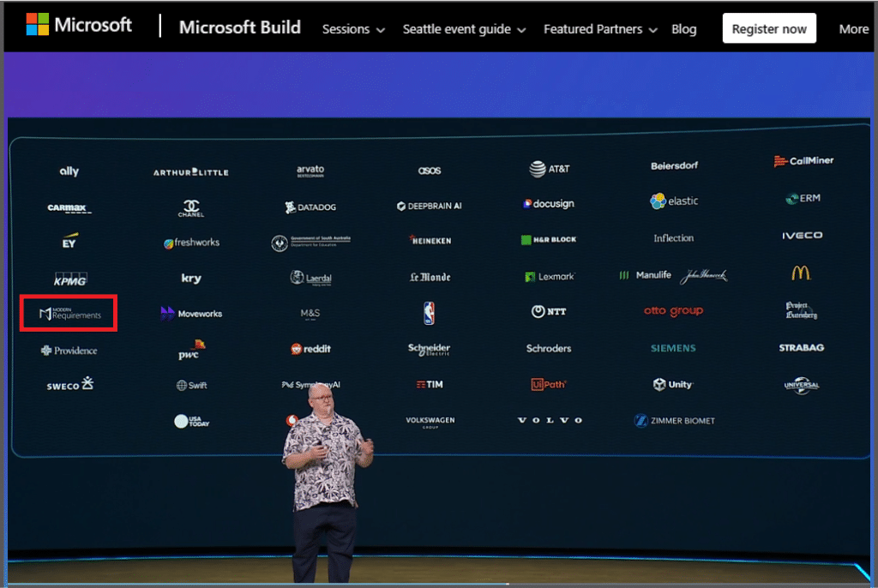The width and height of the screenshot is (878, 588).
Task: Click the Manulife logo
Action: pos(645,275)
